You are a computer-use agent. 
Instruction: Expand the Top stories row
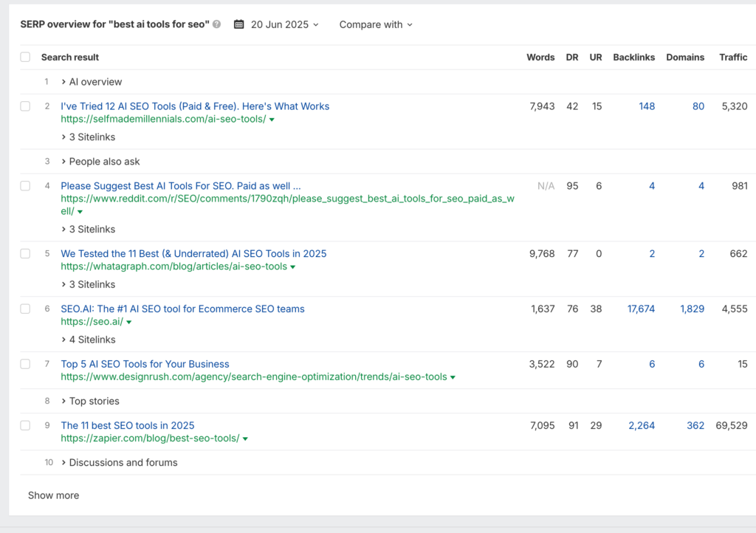(89, 401)
